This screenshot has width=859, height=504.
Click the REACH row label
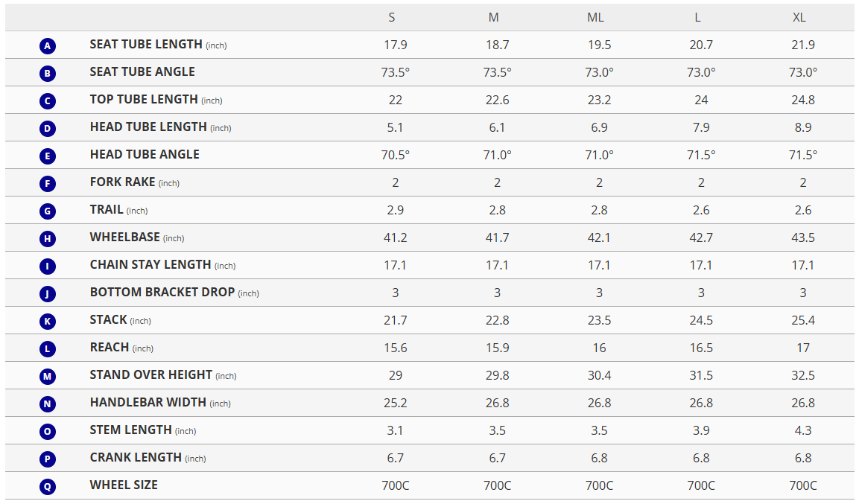coord(110,348)
